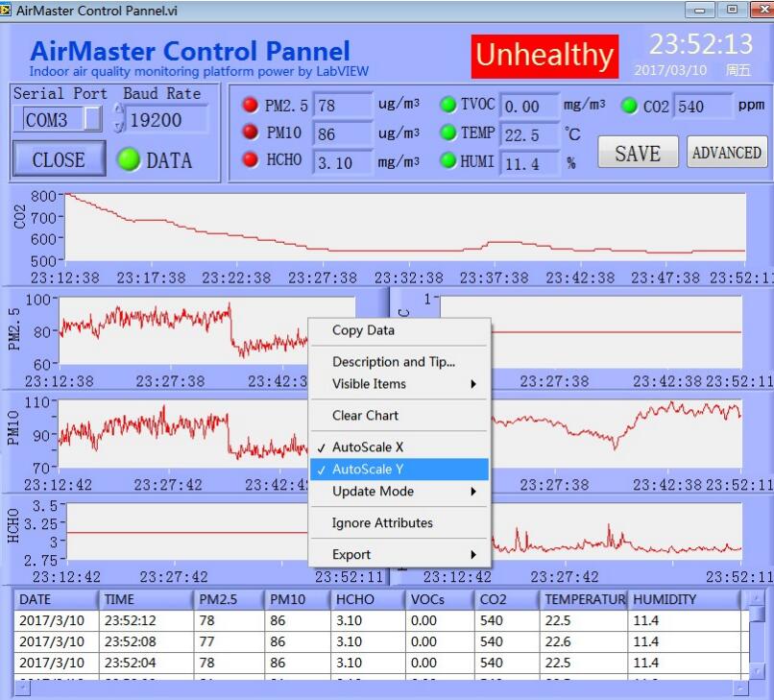774x700 pixels.
Task: Open the Serial Port COM3 dropdown arrow
Action: [x=92, y=119]
